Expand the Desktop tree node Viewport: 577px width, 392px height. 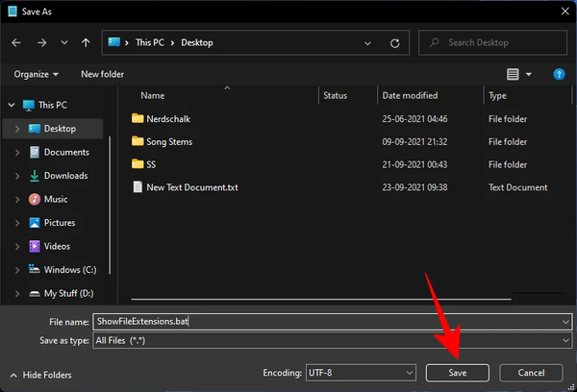[17, 129]
